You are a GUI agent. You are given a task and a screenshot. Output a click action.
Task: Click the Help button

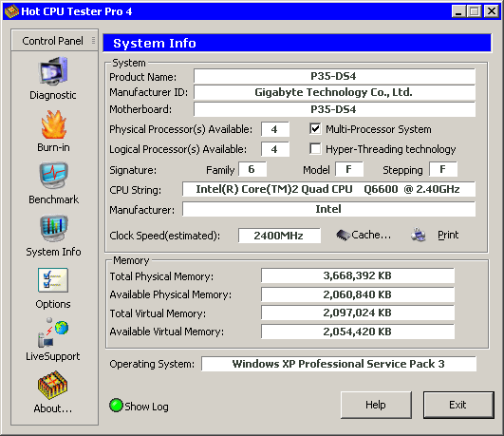376,405
